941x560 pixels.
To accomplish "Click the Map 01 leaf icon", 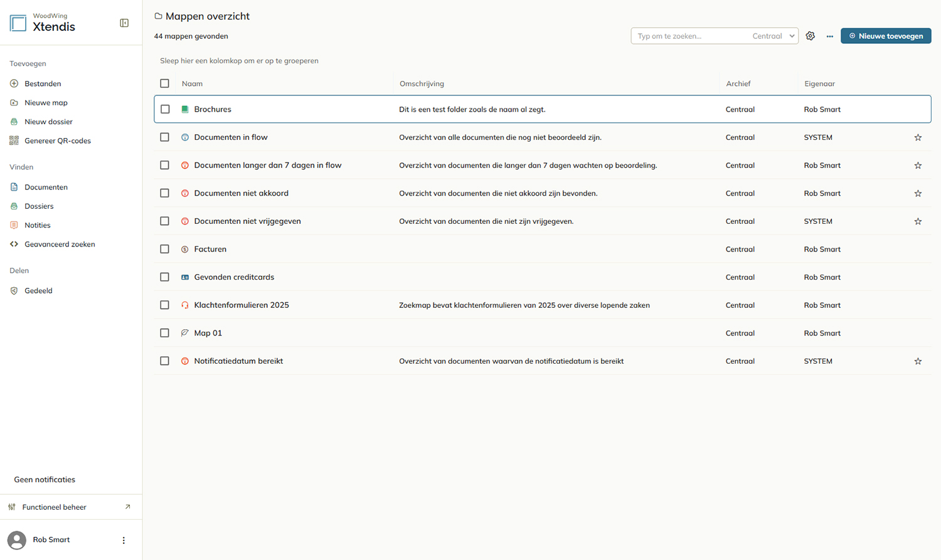I will tap(185, 333).
